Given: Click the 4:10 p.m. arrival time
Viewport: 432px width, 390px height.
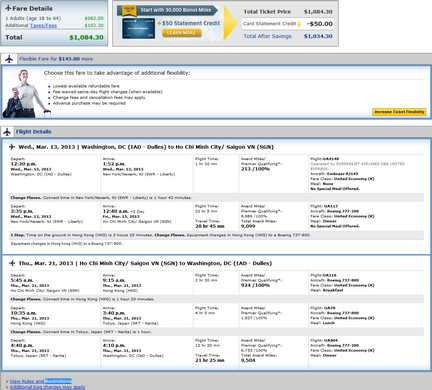Looking at the screenshot, I should click(114, 345).
